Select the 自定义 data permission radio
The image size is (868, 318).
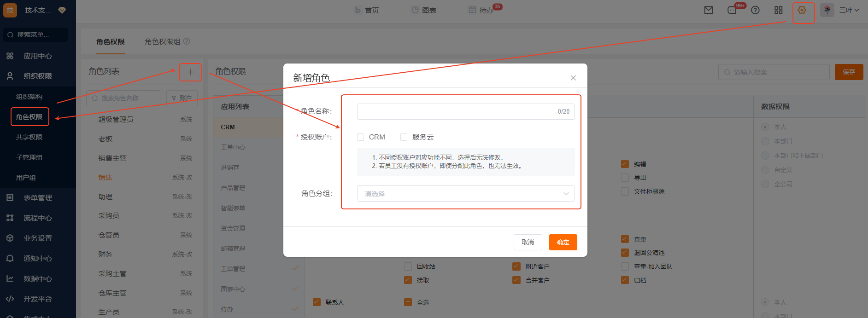point(765,170)
